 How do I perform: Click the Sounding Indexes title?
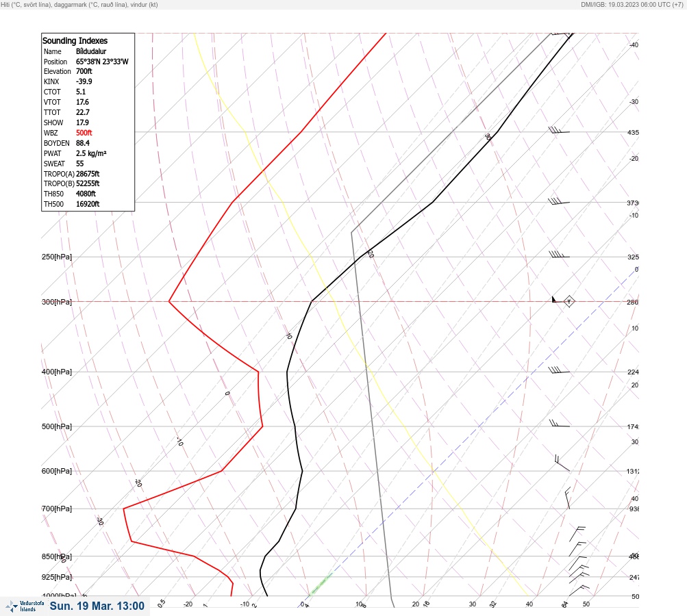coord(75,40)
